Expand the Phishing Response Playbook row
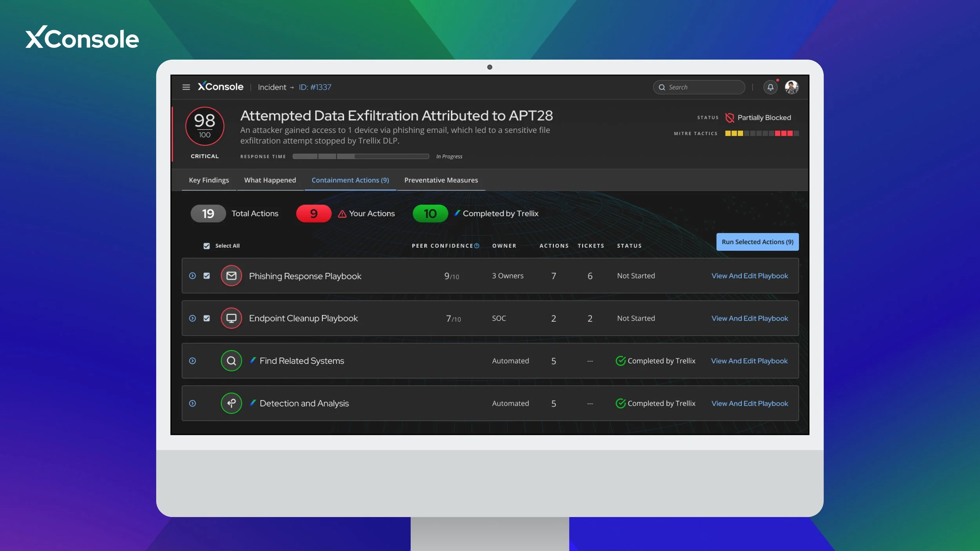This screenshot has width=980, height=551. (192, 275)
